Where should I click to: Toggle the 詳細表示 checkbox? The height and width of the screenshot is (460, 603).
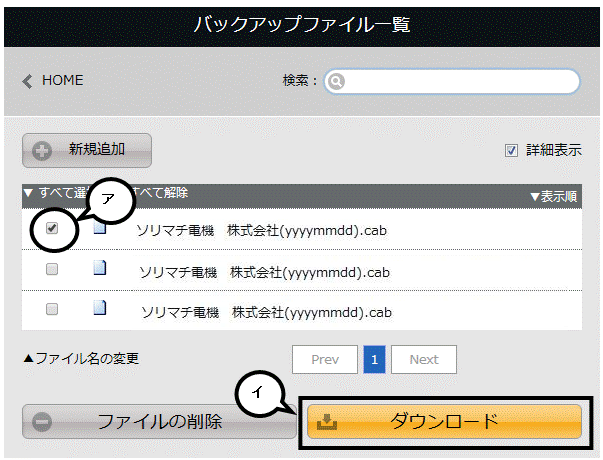click(x=511, y=150)
